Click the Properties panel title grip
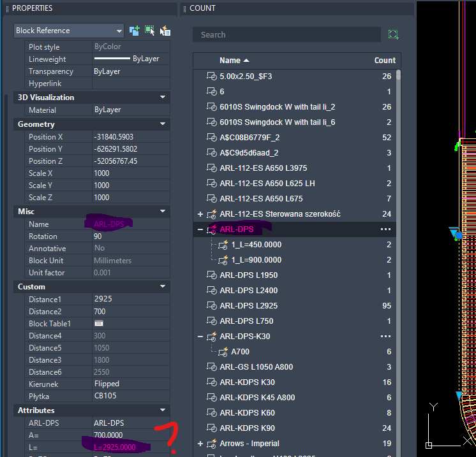476x457 pixels. [7, 9]
